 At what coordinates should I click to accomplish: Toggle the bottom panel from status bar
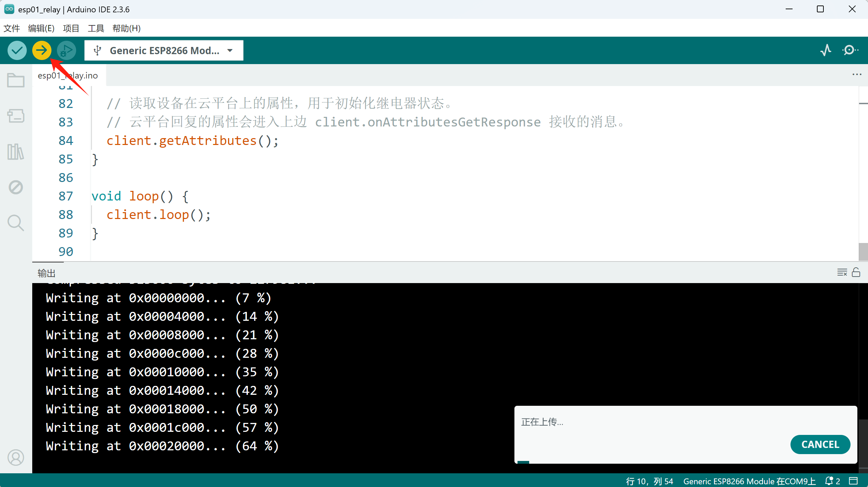point(854,481)
